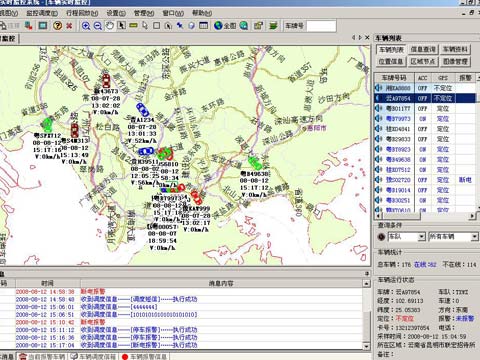Viewport: 480px width, 360px height.
Task: Select vehicle row 粤B01177 in list
Action: point(425,108)
